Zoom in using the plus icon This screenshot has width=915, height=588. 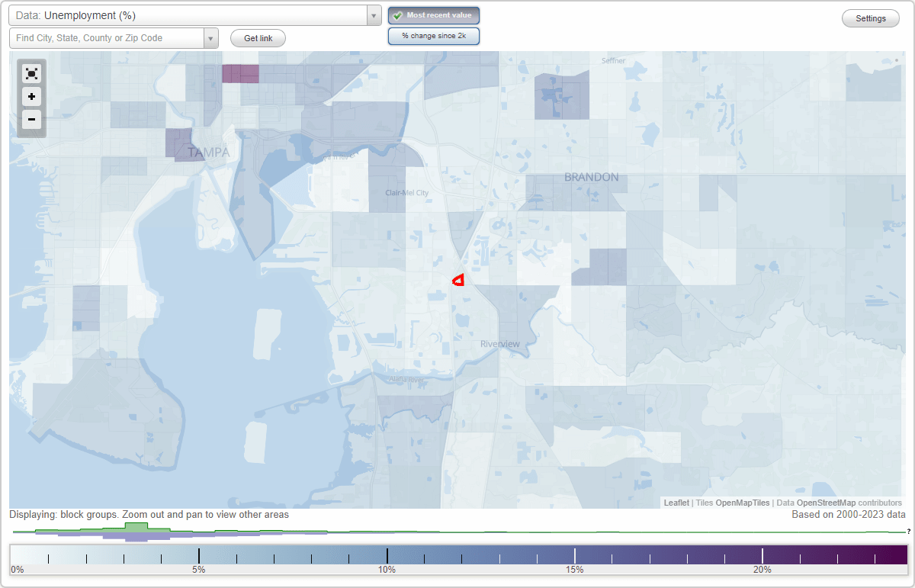coord(31,97)
